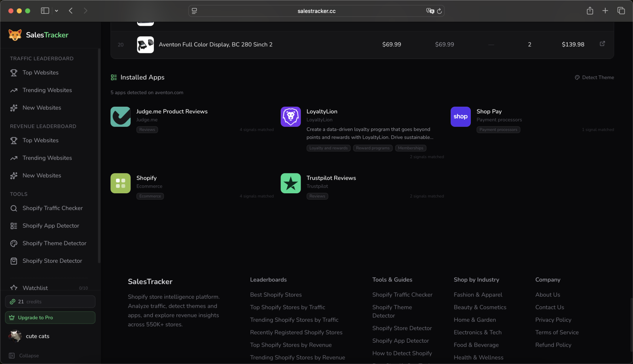Click Detect Theme link

click(x=594, y=77)
